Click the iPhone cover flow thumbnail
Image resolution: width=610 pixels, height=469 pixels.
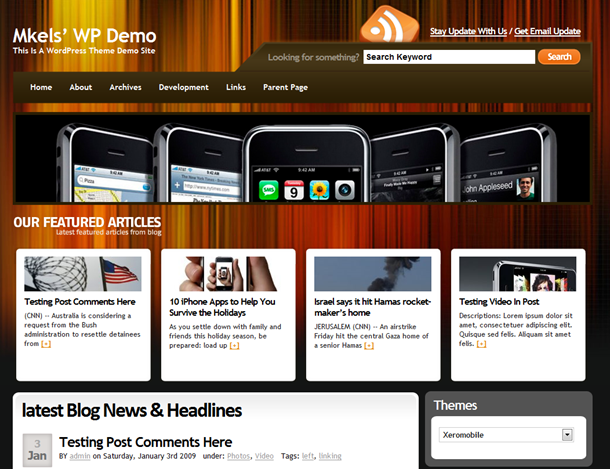(x=517, y=274)
